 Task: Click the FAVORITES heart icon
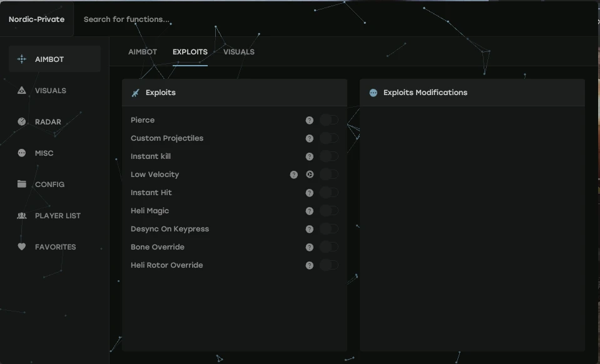point(22,246)
